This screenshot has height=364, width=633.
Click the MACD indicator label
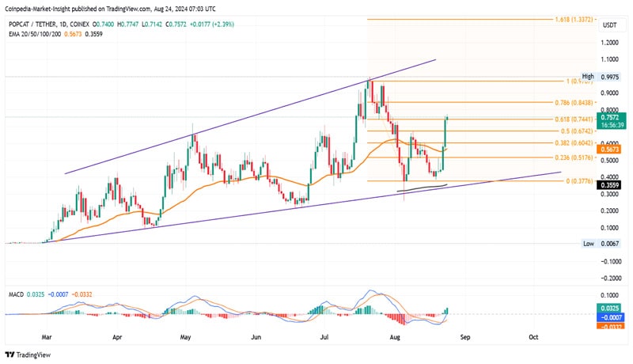16,294
